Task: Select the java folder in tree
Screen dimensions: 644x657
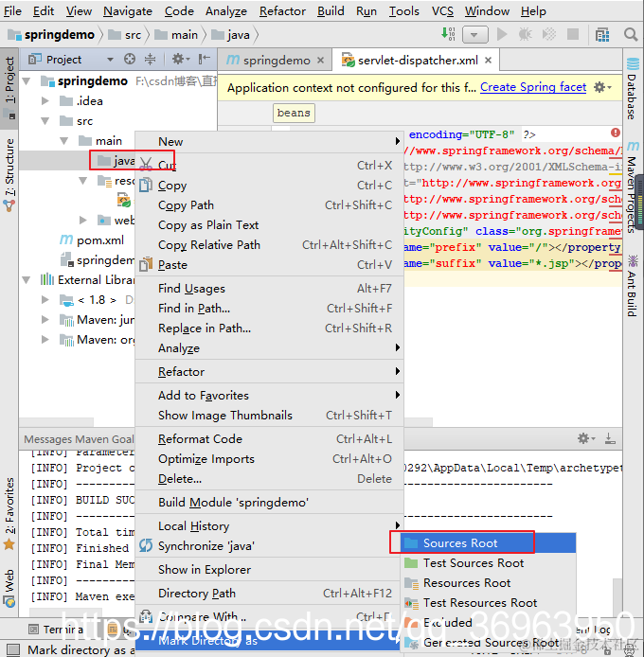Action: click(x=116, y=160)
